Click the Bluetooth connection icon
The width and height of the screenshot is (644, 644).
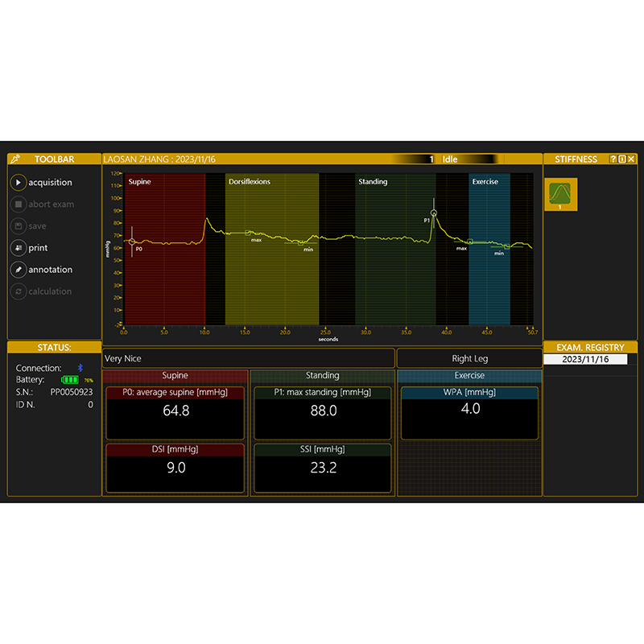tap(80, 368)
